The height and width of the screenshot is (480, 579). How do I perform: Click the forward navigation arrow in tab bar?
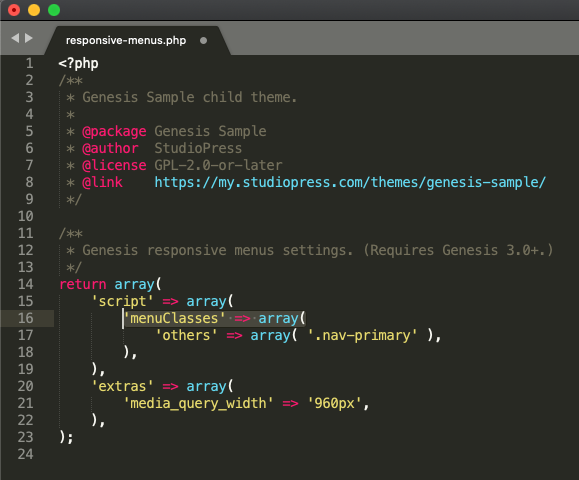point(28,38)
